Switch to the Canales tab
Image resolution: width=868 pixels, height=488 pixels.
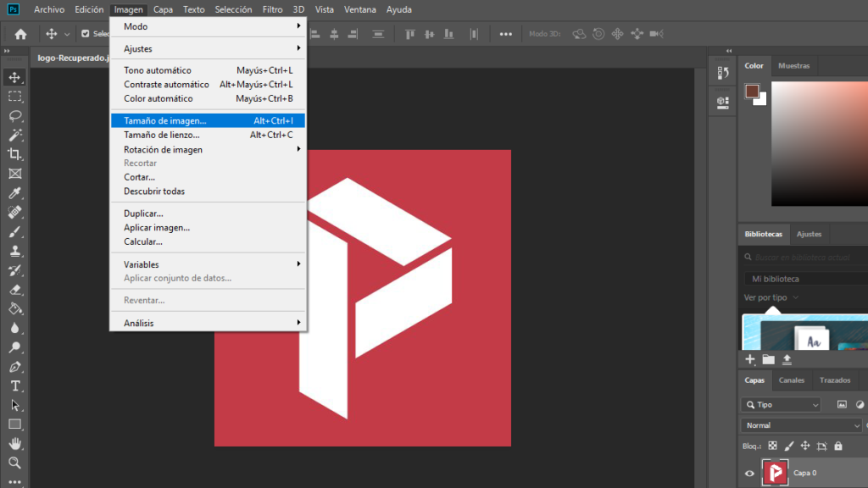[x=792, y=380]
